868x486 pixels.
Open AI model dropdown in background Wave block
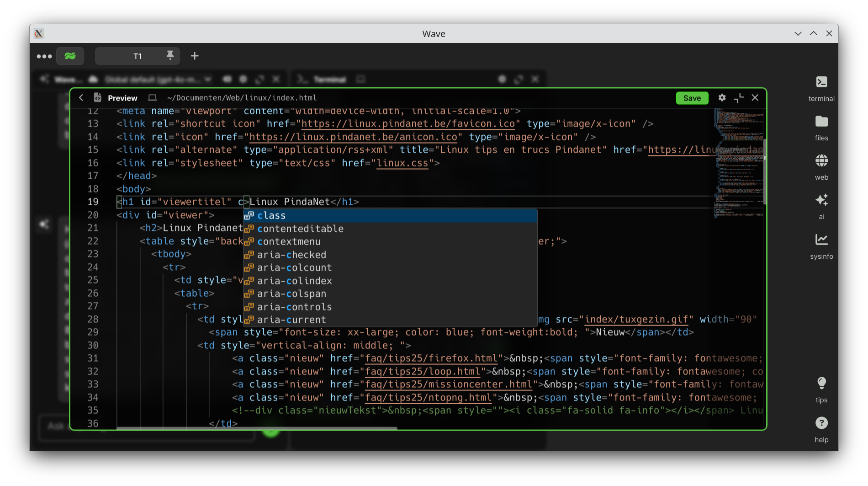(157, 80)
